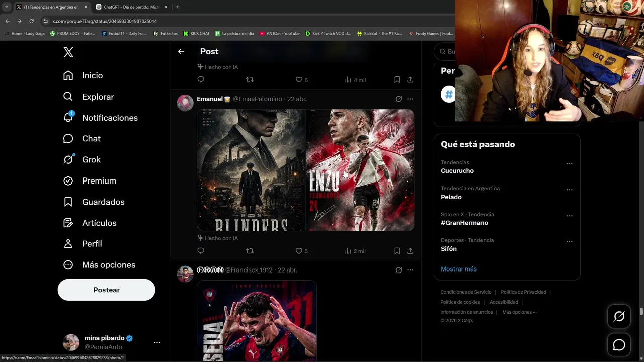Screen dimensions: 644x362
Task: Repost Emanuel's post
Action: pos(250,251)
